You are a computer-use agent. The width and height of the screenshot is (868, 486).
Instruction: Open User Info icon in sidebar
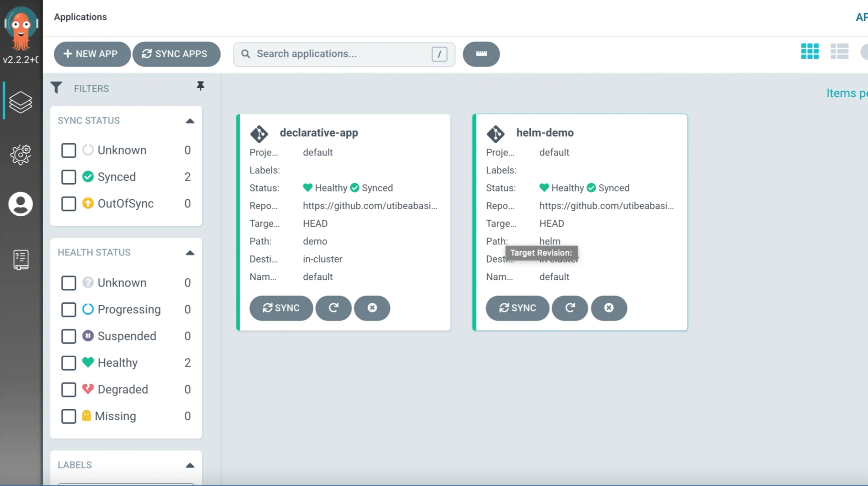(21, 204)
